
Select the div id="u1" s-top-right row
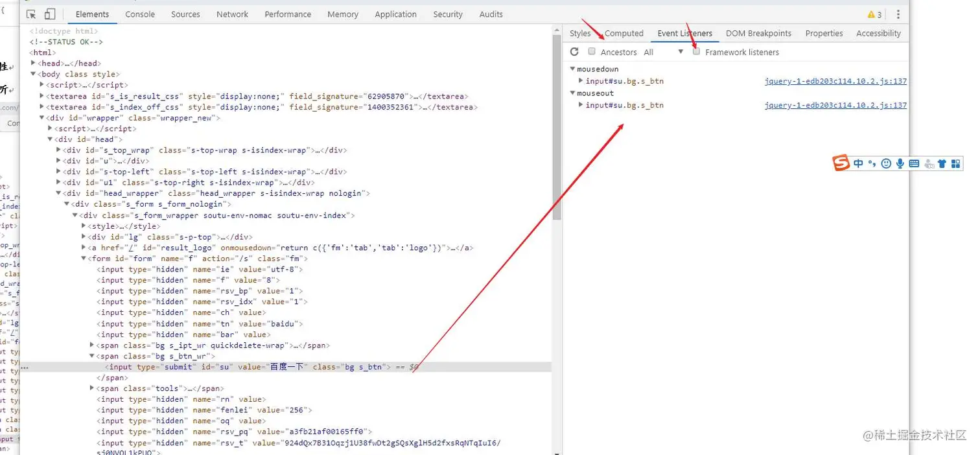pyautogui.click(x=189, y=183)
